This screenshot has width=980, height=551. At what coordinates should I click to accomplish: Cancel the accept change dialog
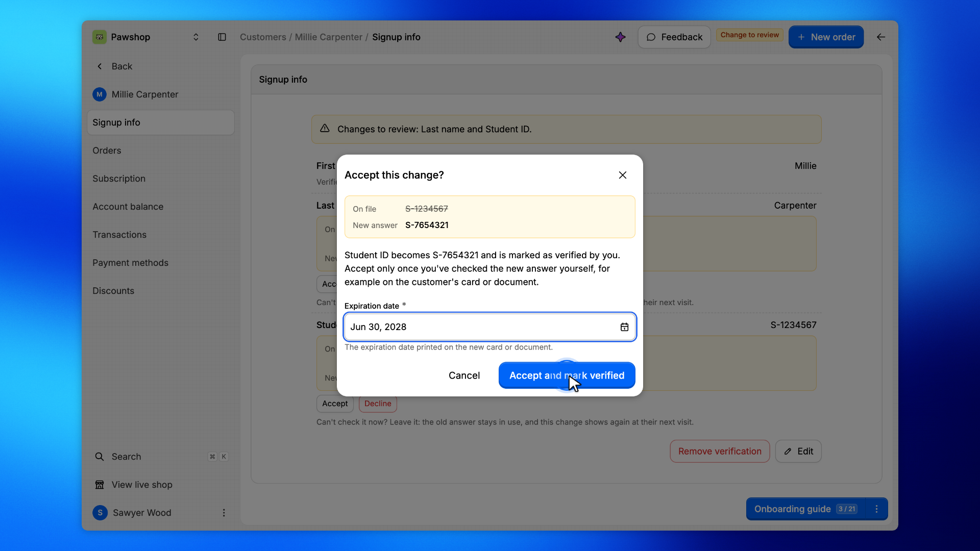coord(464,375)
